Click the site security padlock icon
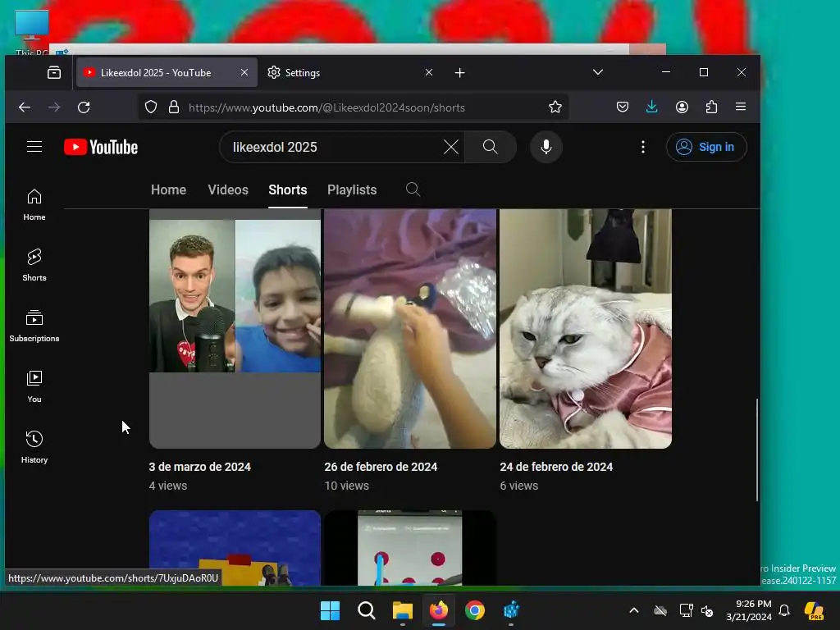 [x=174, y=107]
